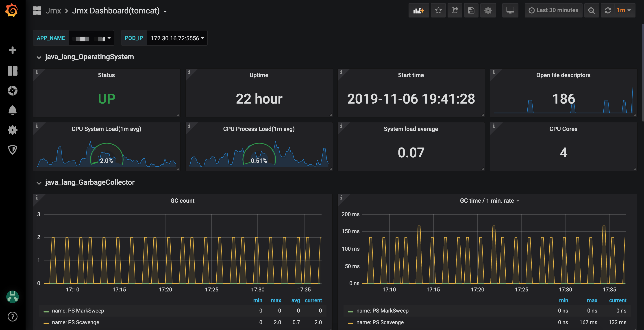Open dashboard settings gear in toolbar
The height and width of the screenshot is (330, 644).
tap(488, 11)
